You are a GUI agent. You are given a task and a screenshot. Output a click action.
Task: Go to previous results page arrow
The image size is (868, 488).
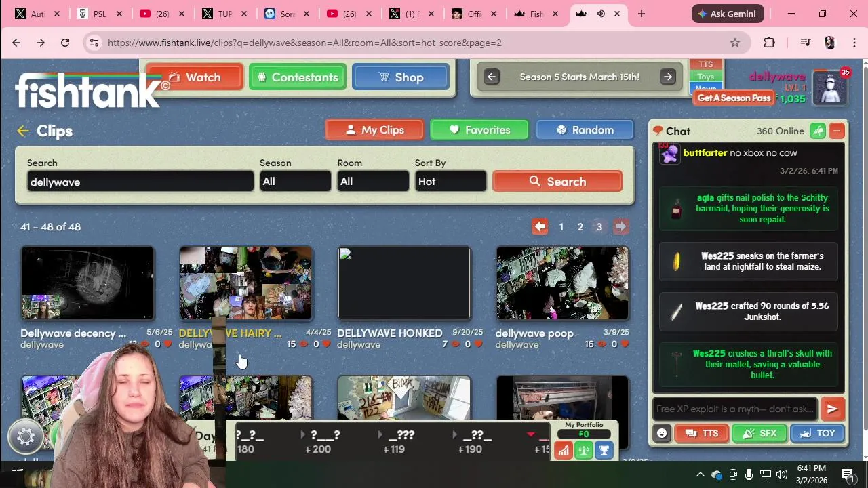540,227
